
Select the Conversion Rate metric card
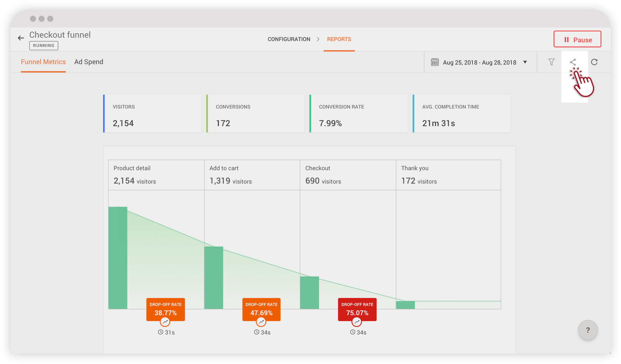point(358,114)
